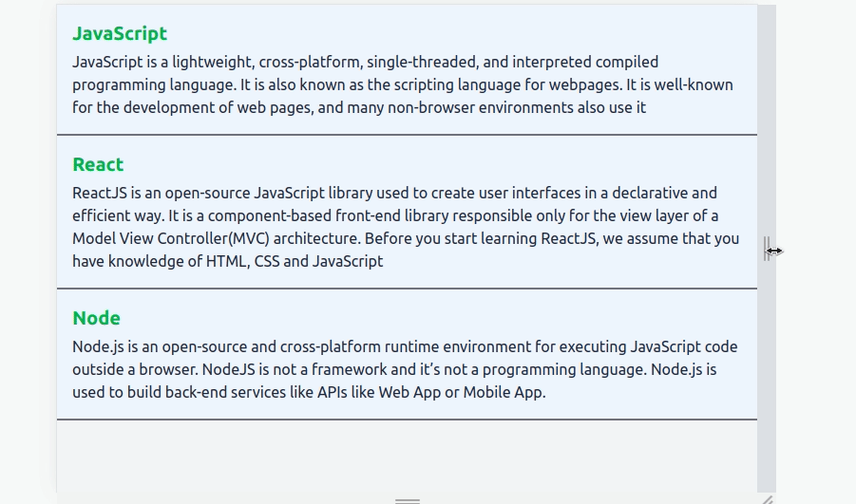Click the vertical scrollbar track
Image resolution: width=856 pixels, height=504 pixels.
point(767,248)
